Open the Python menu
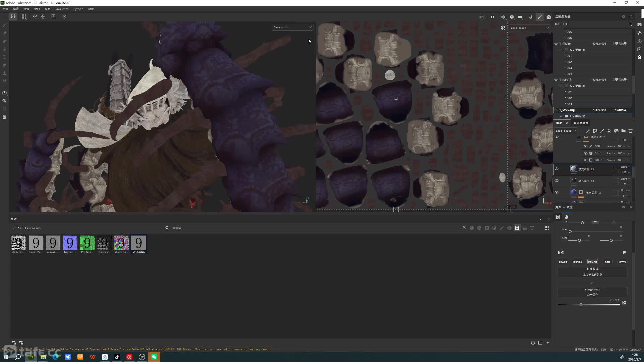 click(x=78, y=9)
